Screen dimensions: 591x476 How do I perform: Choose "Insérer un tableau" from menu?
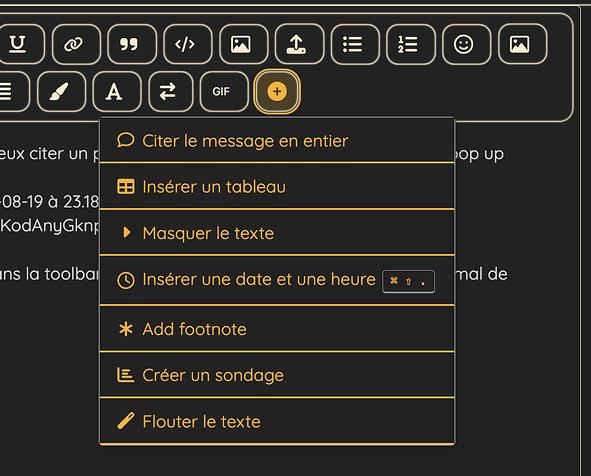pos(277,187)
